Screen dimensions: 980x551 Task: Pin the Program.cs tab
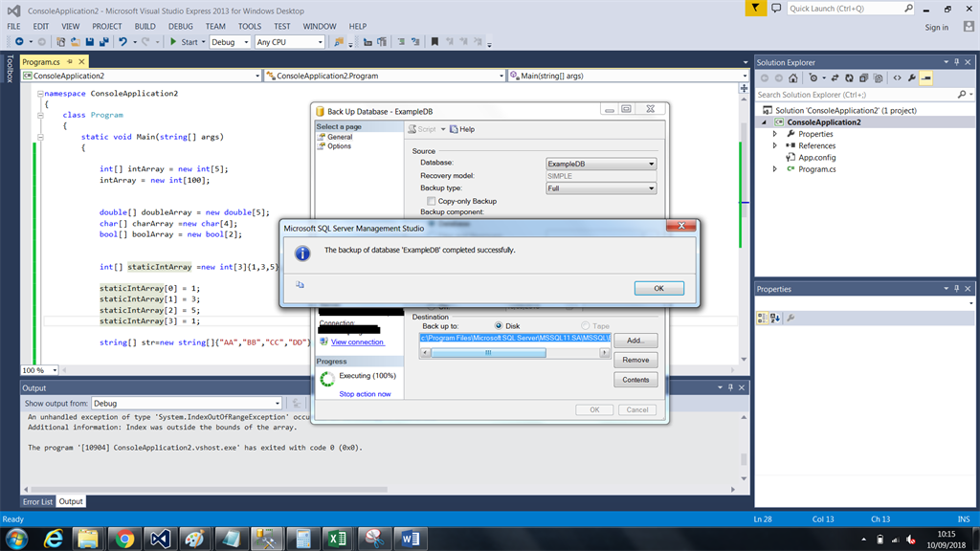[70, 62]
